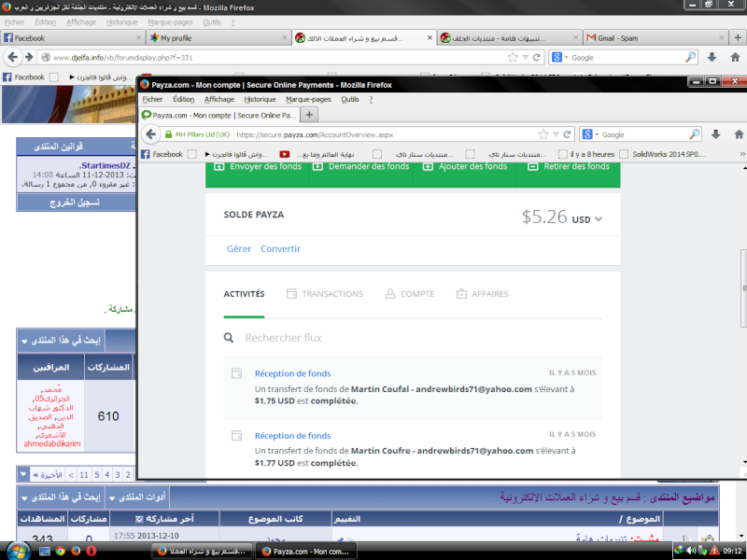Expand the forum tools dropdown (أدوات المنتدى)
This screenshot has width=747, height=560.
point(137,497)
